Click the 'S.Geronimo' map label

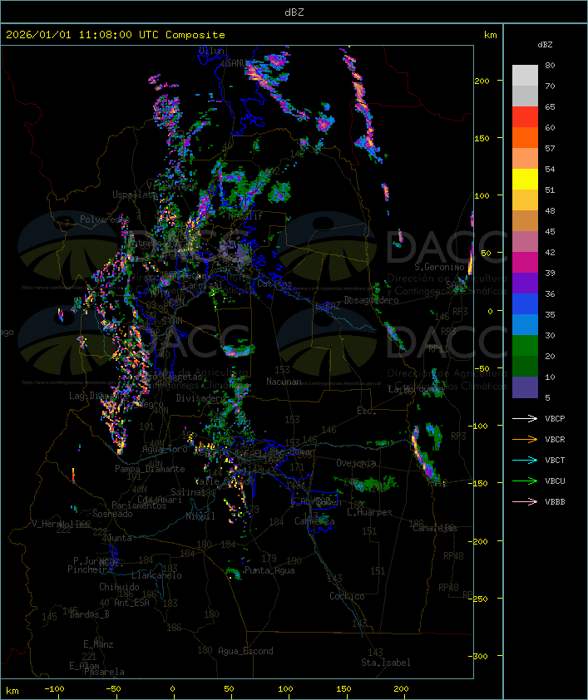click(440, 267)
